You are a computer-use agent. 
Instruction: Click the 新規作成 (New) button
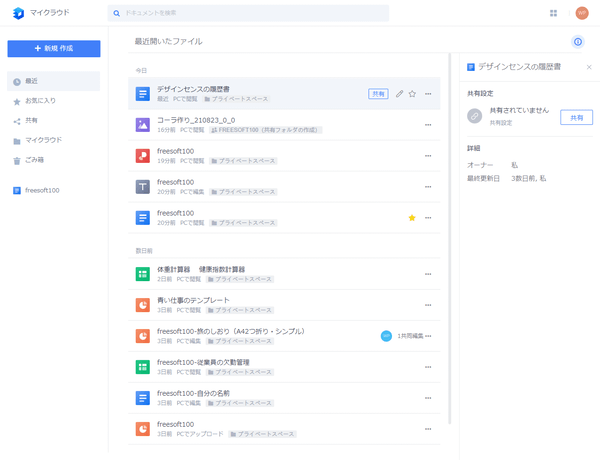(x=53, y=48)
